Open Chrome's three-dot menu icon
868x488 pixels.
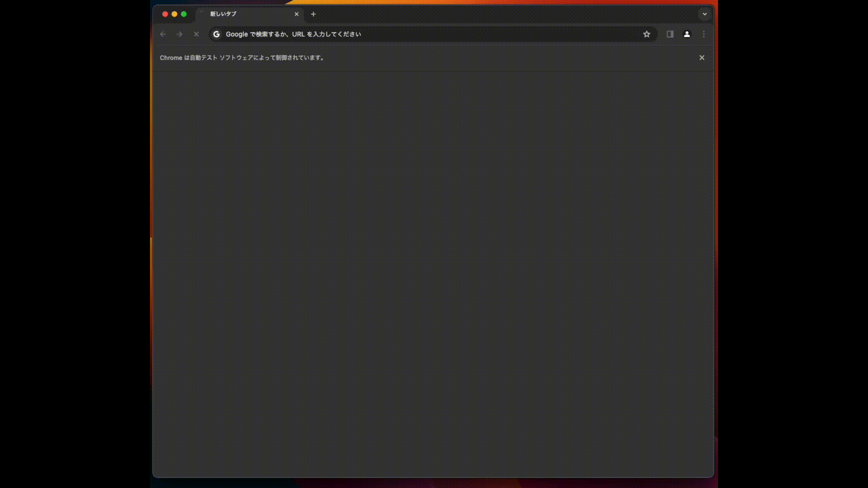(x=704, y=34)
